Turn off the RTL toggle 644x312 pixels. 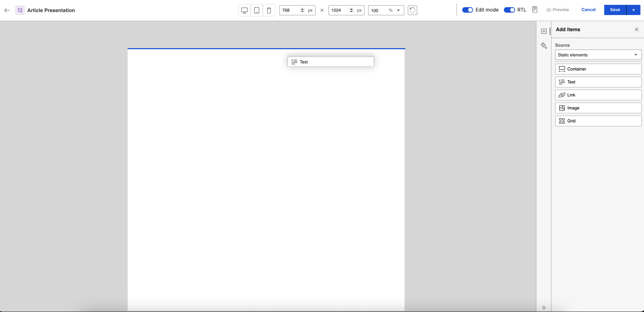[x=509, y=10]
